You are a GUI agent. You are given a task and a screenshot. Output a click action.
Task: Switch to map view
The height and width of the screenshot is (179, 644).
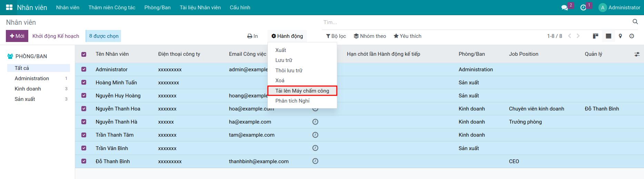tap(620, 36)
